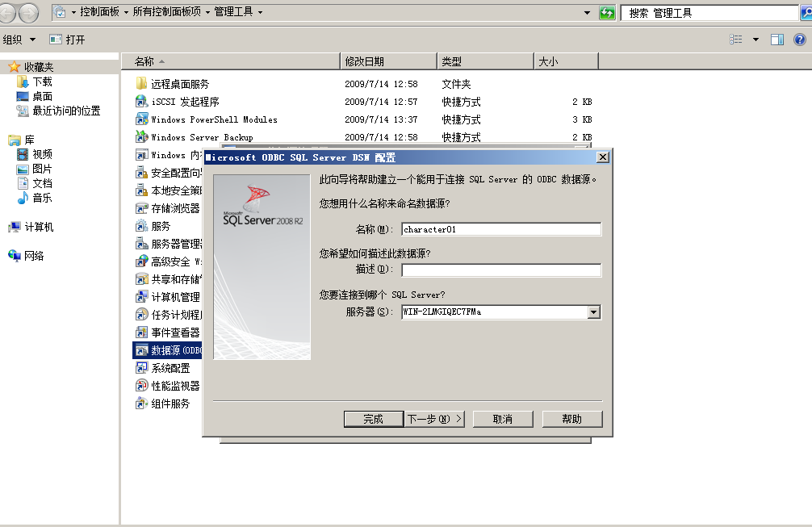
Task: Sort files by 类型 column
Action: point(485,61)
